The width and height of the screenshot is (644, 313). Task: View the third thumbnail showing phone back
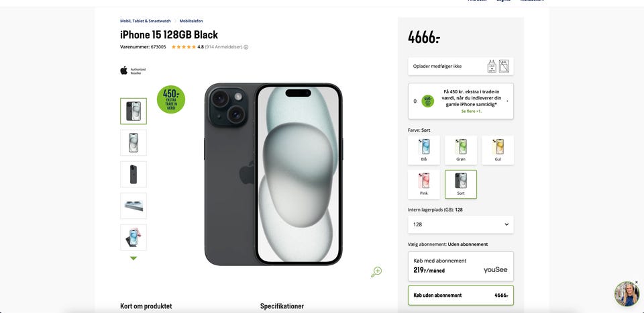pos(133,174)
